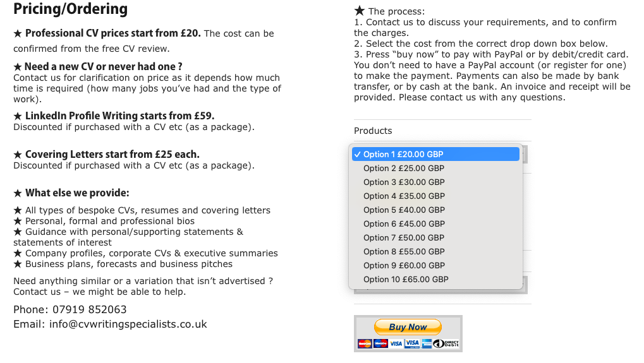Viewport: 644px width, 363px height.
Task: Click the Direct Debit logo icon
Action: [x=446, y=343]
